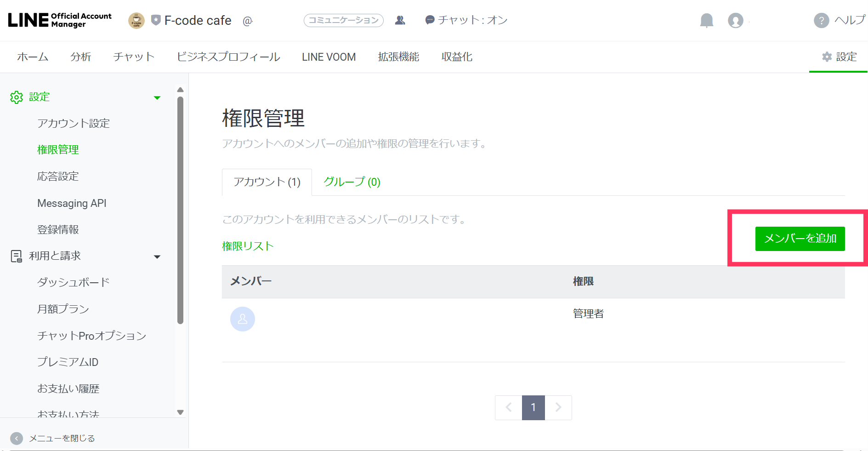Click the F-code cafe account logo

click(x=136, y=21)
